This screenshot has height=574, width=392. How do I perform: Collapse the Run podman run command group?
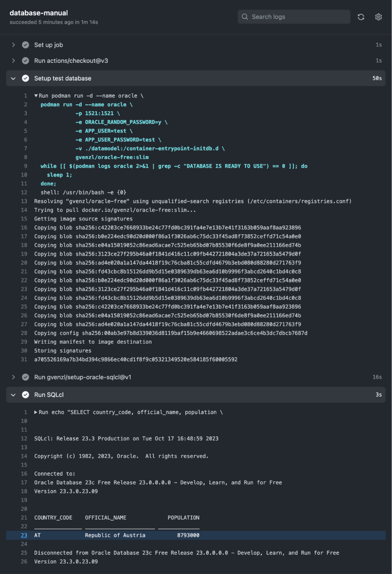click(35, 96)
